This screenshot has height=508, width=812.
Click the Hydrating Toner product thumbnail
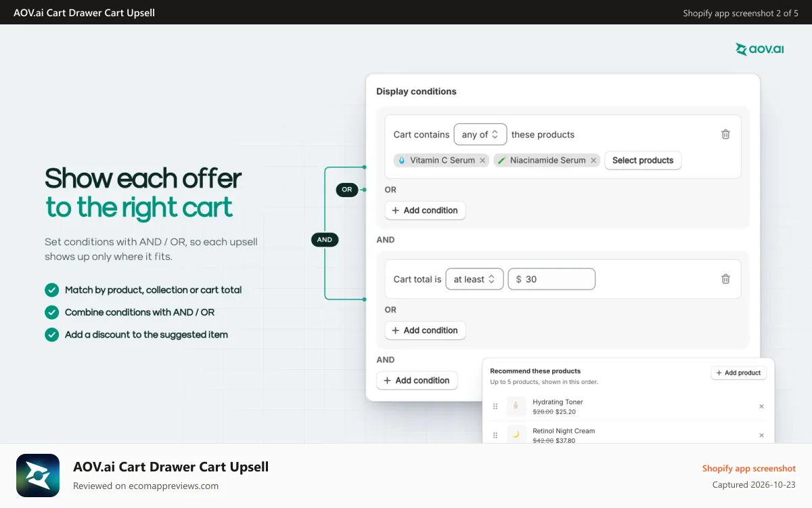click(516, 406)
